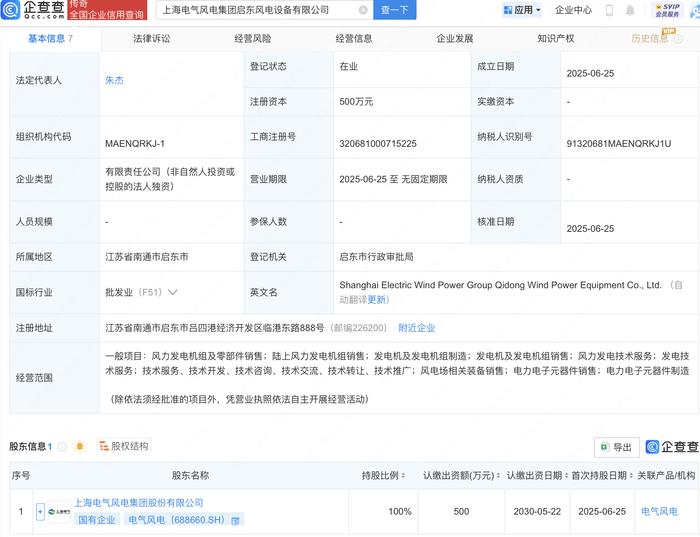Open the 历史信息 VIP tab

(x=650, y=39)
